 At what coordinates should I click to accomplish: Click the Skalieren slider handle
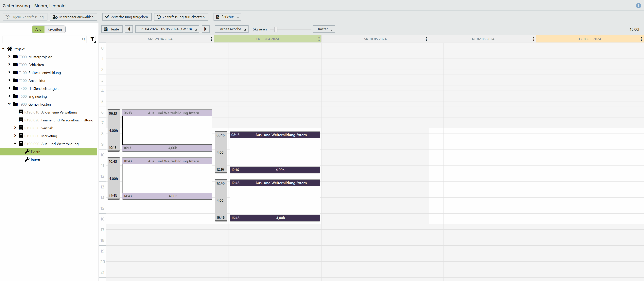275,29
